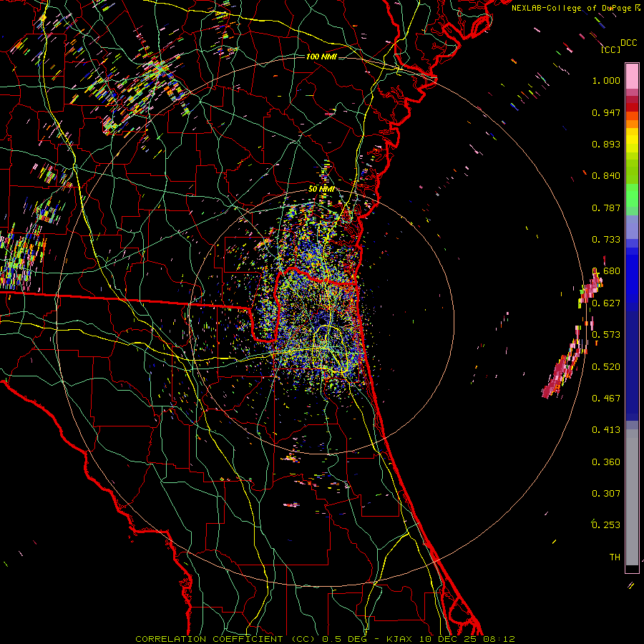Click the 0.253 scale value

point(606,525)
